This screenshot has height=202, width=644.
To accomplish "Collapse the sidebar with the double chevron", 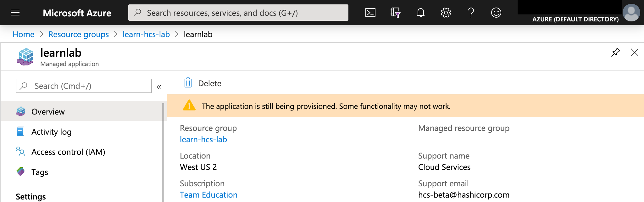I will pyautogui.click(x=159, y=87).
